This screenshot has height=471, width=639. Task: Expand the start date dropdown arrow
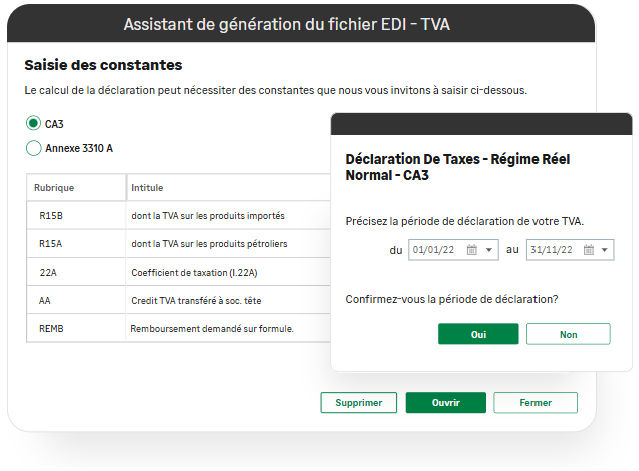(x=489, y=250)
